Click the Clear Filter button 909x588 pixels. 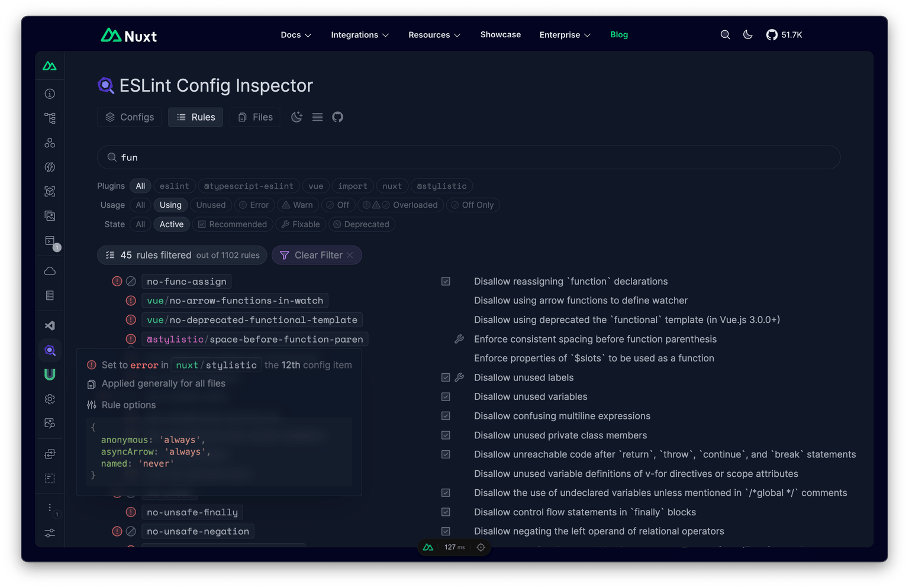317,255
